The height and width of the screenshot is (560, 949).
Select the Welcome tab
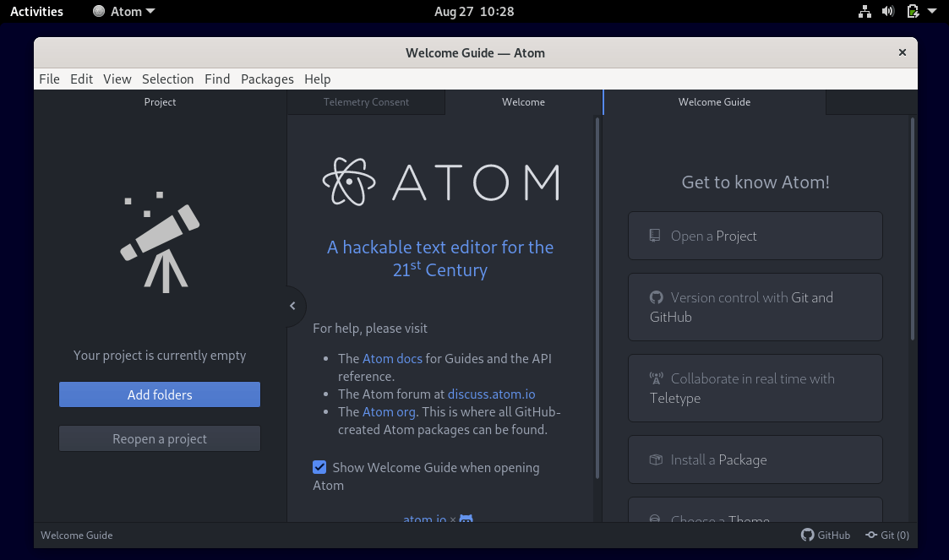point(524,102)
